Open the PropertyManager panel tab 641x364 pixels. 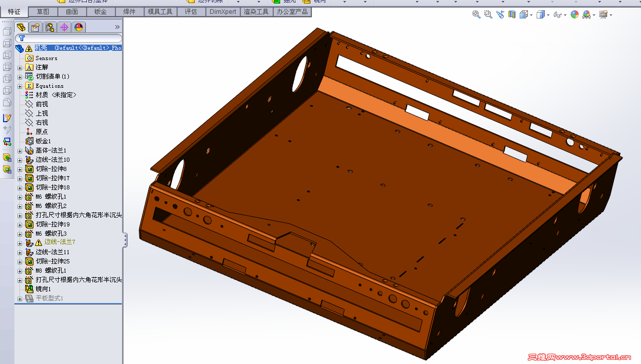coord(35,27)
